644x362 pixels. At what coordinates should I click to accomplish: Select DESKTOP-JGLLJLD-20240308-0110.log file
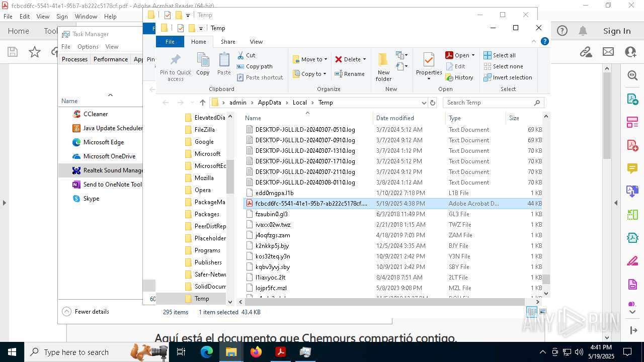[x=393, y=183]
